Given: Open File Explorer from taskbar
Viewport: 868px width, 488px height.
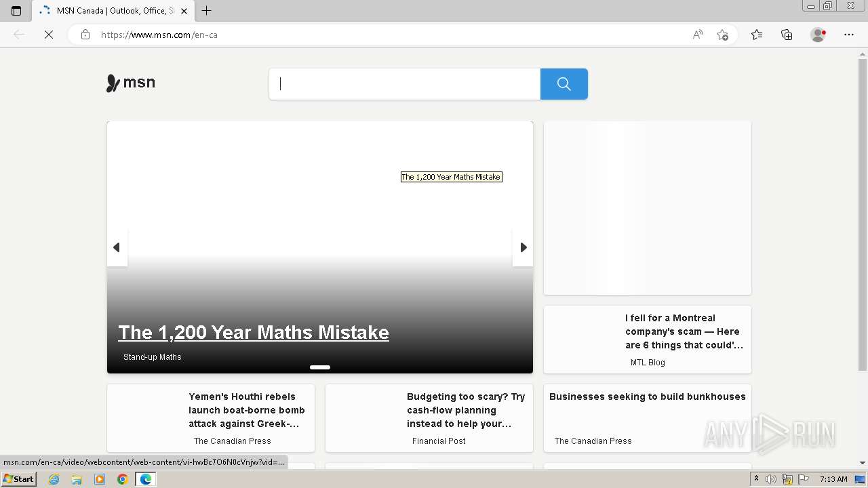Looking at the screenshot, I should pos(77,479).
